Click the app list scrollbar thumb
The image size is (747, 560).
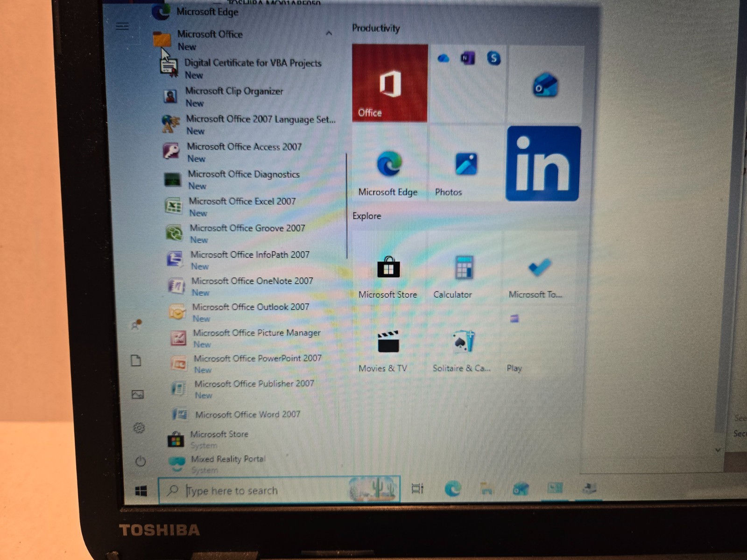[x=347, y=205]
